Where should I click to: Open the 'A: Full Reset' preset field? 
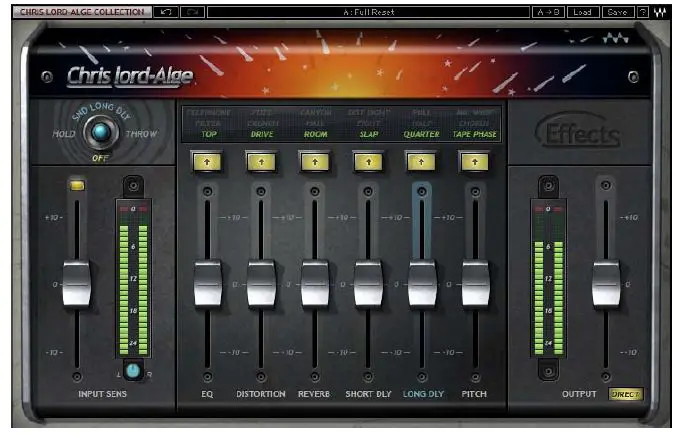click(x=368, y=12)
